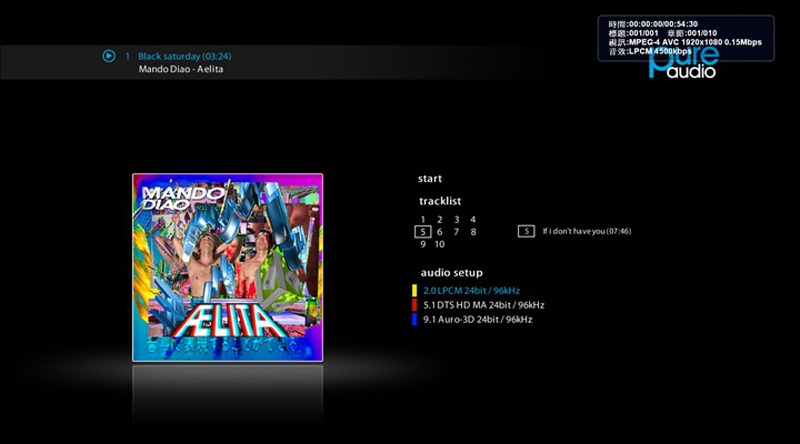Click the boxed 5 icon beside the song title
The width and height of the screenshot is (800, 444).
tap(526, 231)
